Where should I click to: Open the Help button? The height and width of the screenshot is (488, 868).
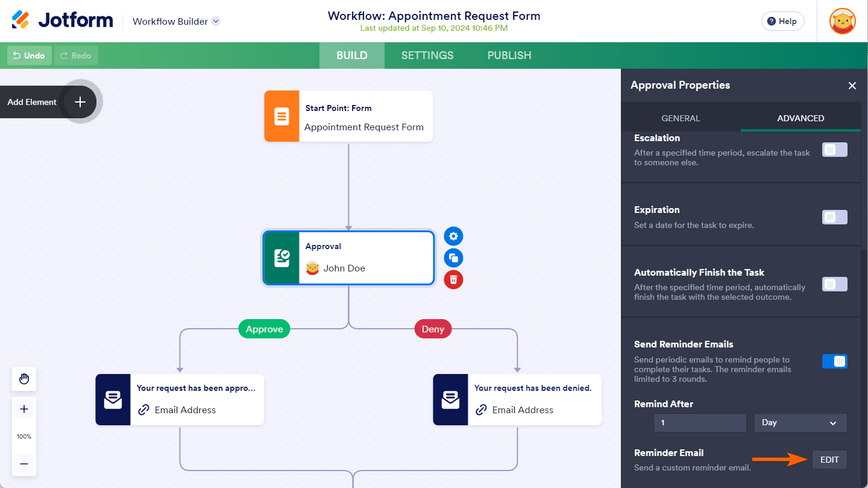[782, 21]
